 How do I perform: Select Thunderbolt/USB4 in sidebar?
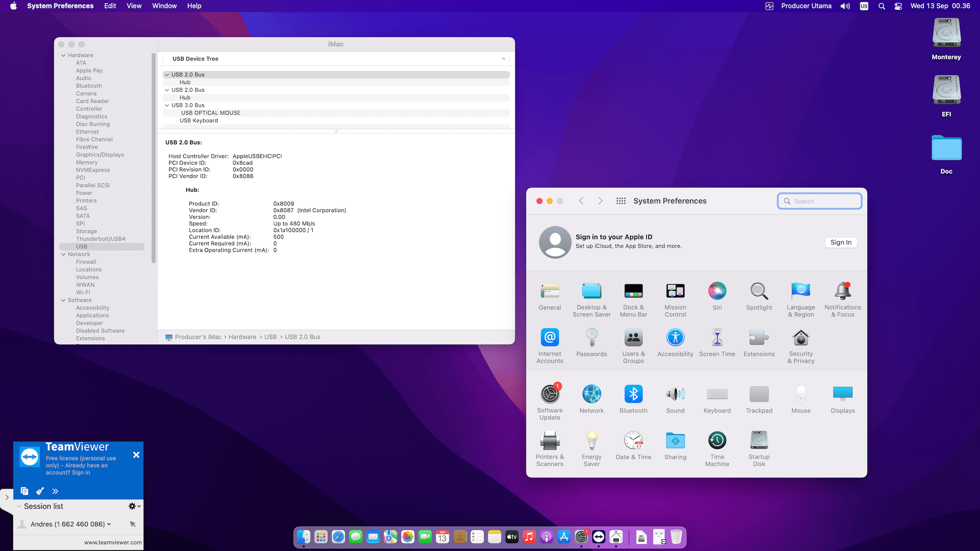tap(101, 239)
